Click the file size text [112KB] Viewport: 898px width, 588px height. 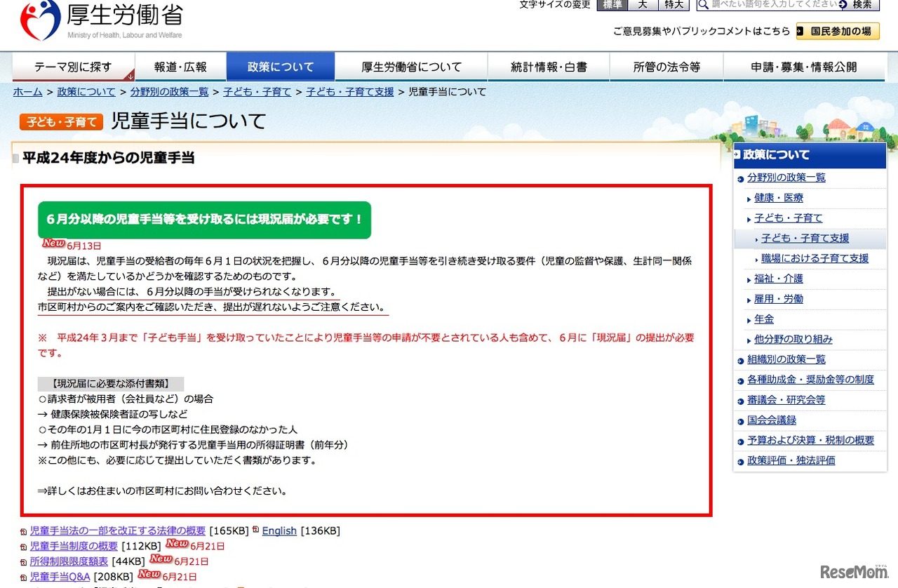[x=140, y=547]
